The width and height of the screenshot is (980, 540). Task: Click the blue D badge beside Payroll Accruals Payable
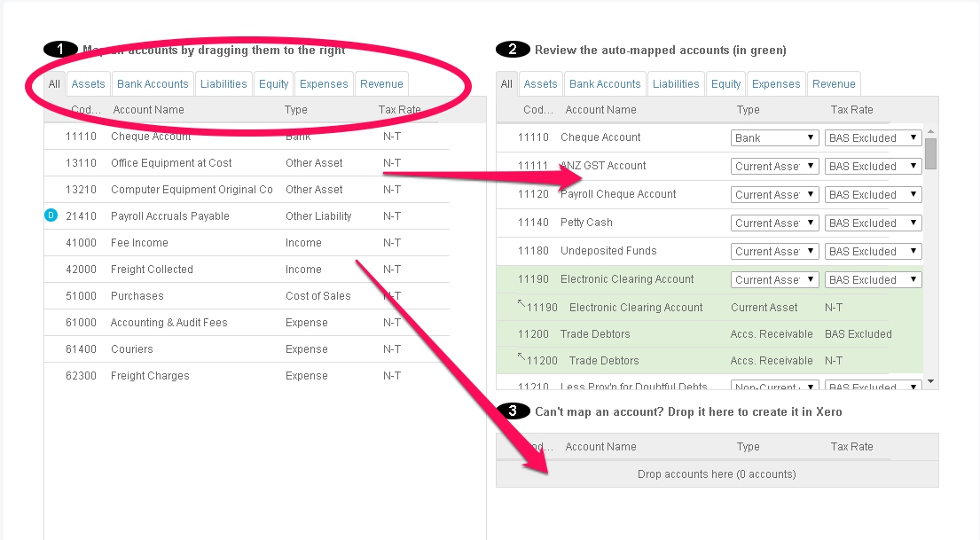point(51,216)
